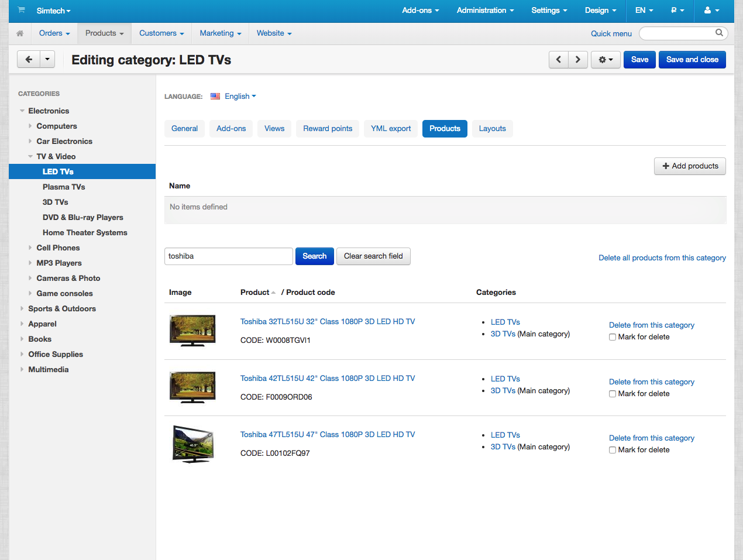Click the top quick search box

683,33
